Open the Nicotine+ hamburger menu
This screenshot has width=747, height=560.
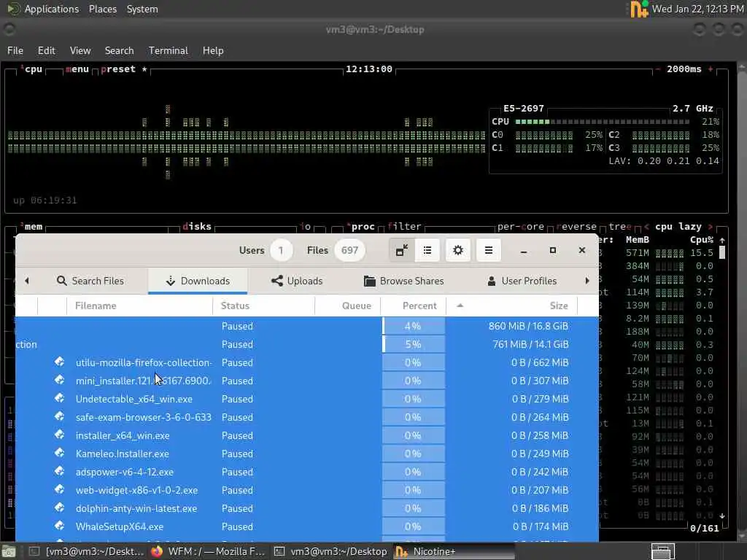click(488, 251)
